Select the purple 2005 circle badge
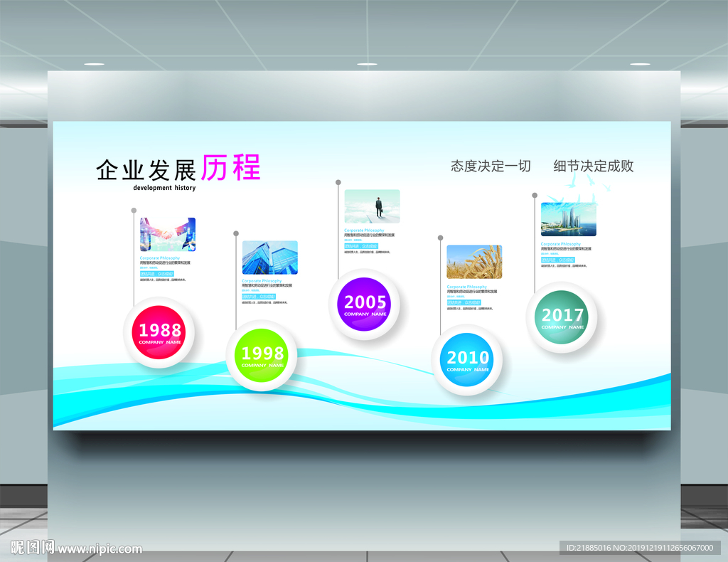The image size is (728, 562). pos(364,304)
